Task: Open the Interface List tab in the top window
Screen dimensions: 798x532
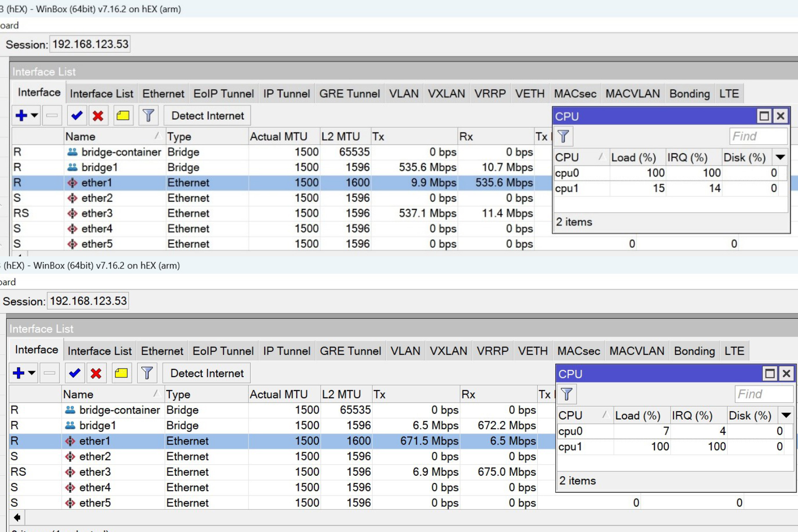Action: [x=101, y=94]
